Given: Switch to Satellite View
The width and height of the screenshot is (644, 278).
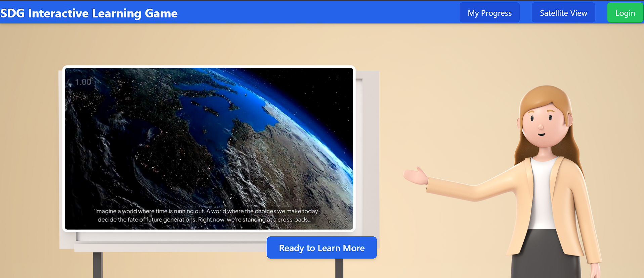Looking at the screenshot, I should click(563, 13).
